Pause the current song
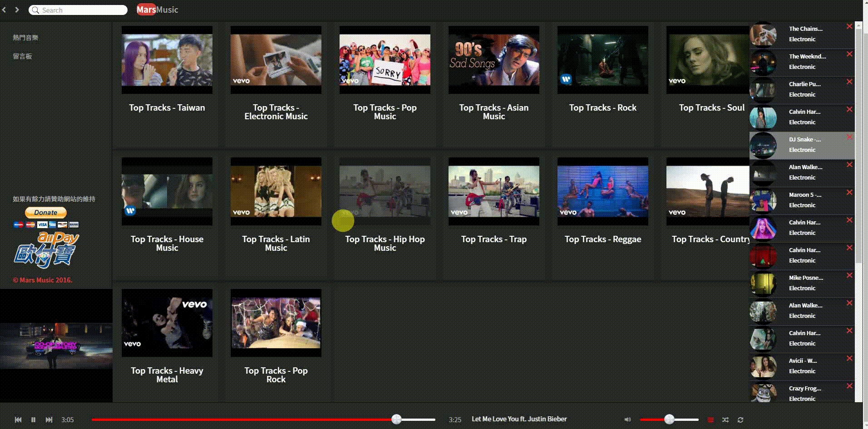Image resolution: width=868 pixels, height=429 pixels. click(x=33, y=420)
